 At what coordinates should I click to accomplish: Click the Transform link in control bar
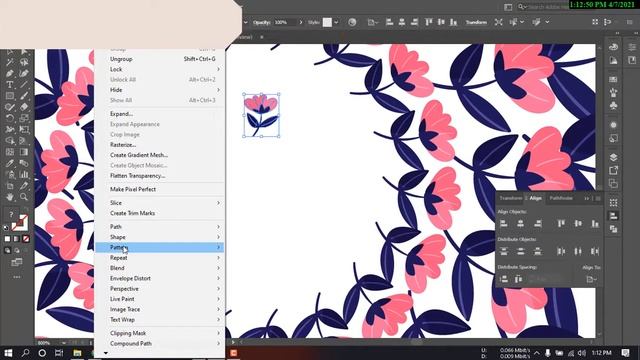476,22
